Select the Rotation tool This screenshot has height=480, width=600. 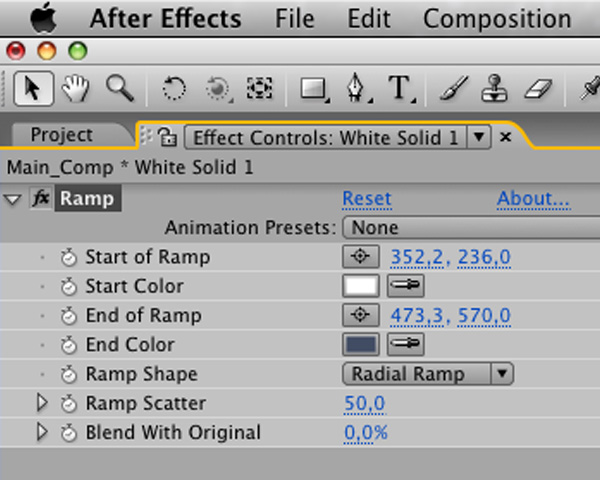[173, 89]
